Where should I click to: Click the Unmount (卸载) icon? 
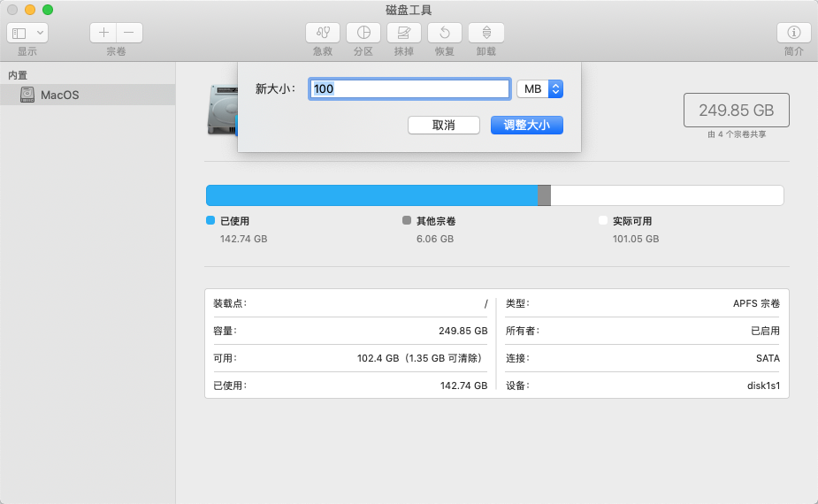(486, 33)
